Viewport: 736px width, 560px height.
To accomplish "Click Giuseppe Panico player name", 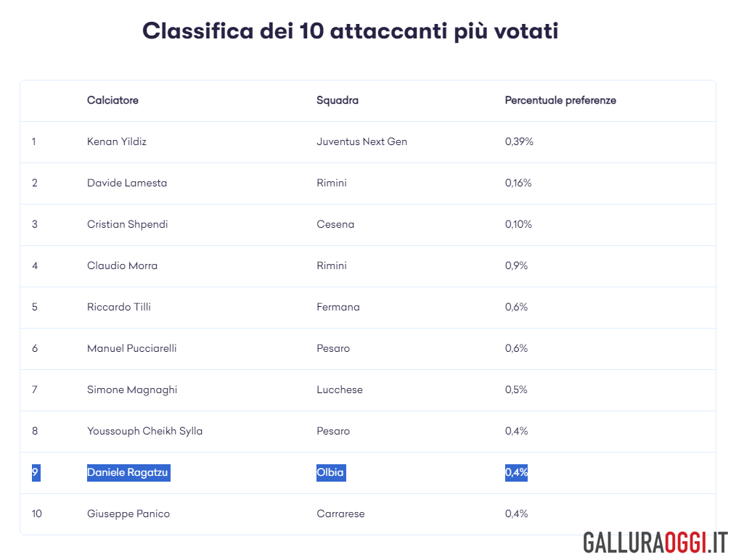I will point(128,514).
